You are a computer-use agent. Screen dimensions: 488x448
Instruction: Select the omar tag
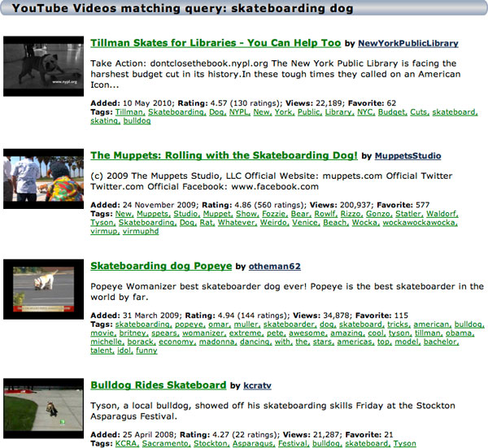click(220, 324)
